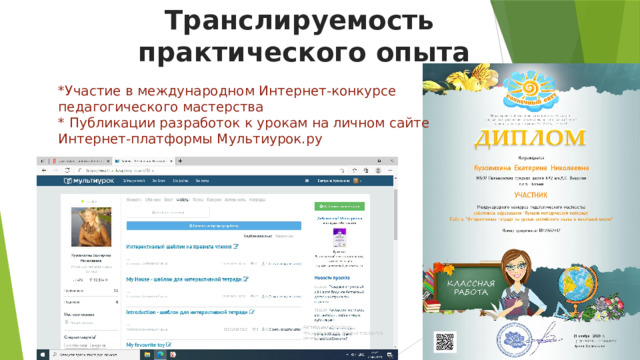640x360 pixels.
Task: Click the Windows taskbar search box
Action: click(95, 355)
